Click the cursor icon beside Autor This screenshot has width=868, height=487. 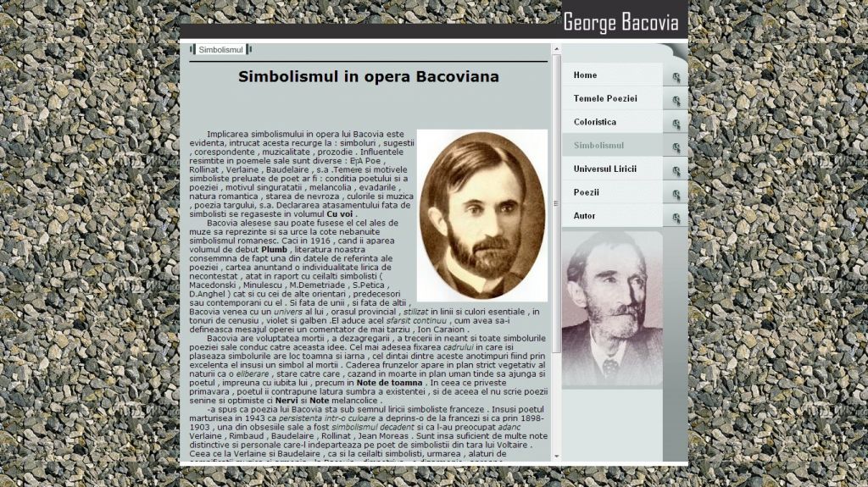676,218
